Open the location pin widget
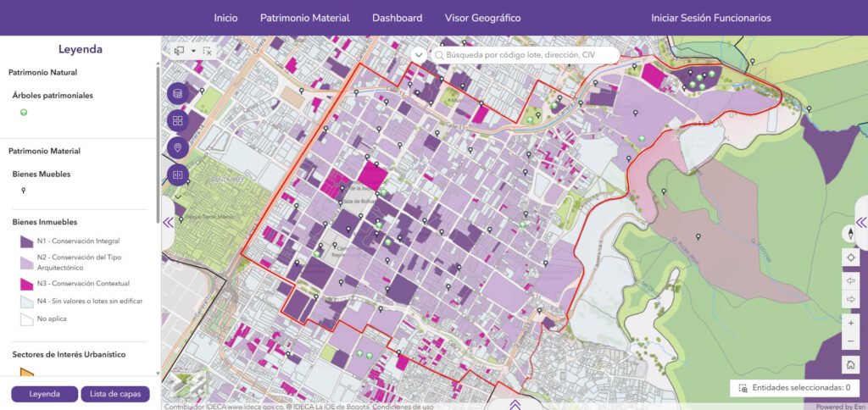 pos(178,147)
